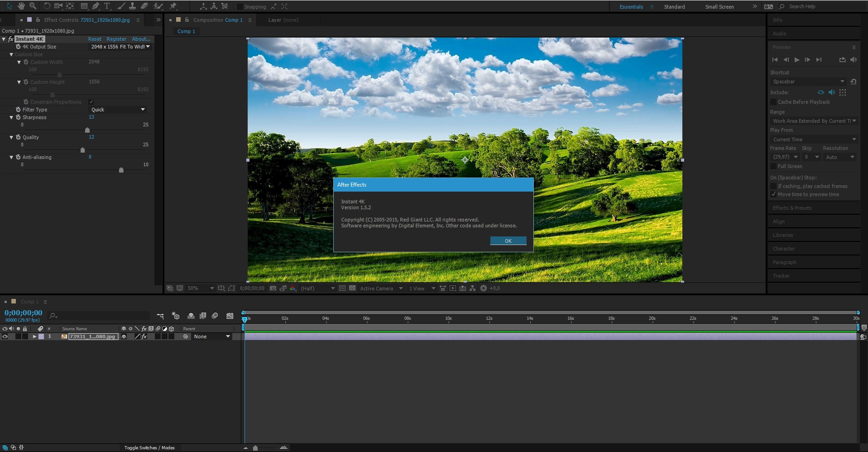
Task: Click Toggle Switches / Modes button
Action: pos(149,447)
